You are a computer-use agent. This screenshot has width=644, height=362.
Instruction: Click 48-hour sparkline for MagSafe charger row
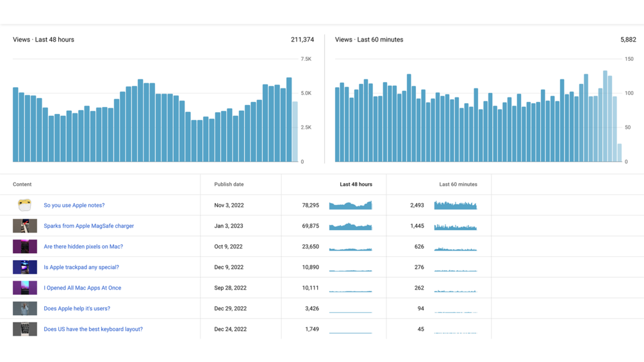pyautogui.click(x=351, y=226)
